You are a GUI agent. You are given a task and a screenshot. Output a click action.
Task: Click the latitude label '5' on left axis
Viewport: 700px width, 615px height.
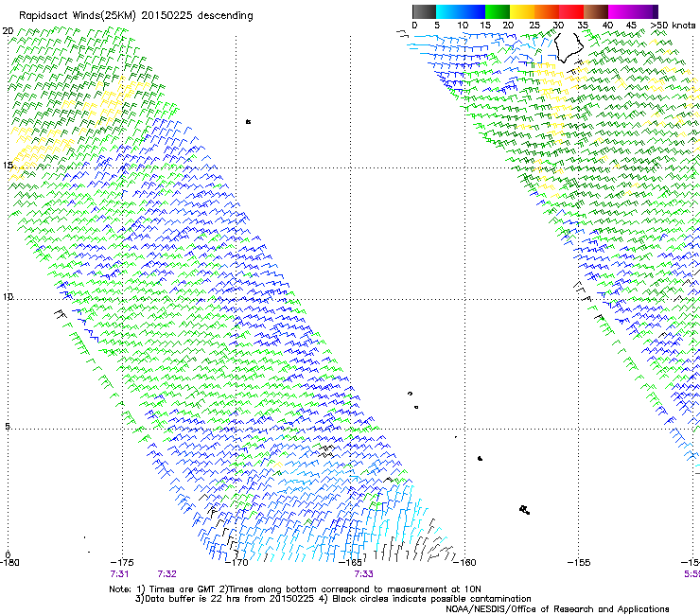[x=8, y=426]
